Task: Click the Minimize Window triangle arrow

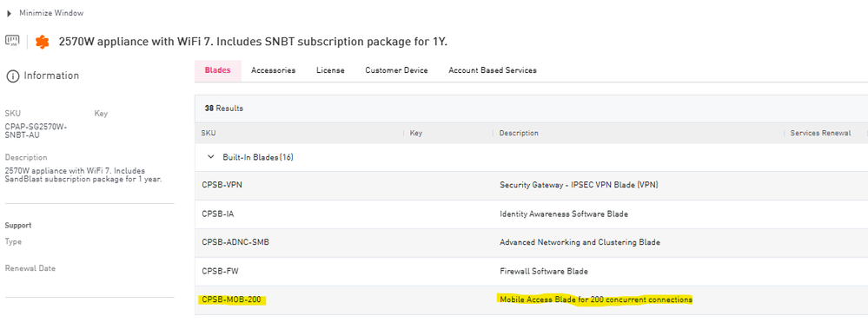Action: pyautogui.click(x=10, y=13)
